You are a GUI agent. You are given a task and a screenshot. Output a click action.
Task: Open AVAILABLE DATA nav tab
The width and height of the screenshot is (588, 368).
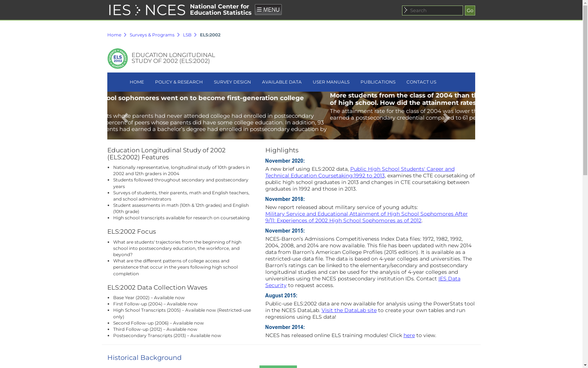(x=282, y=82)
